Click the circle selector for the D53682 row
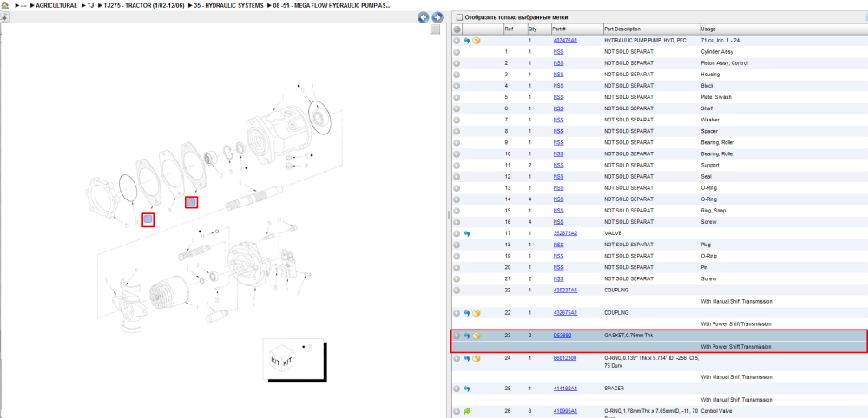 pyautogui.click(x=457, y=336)
